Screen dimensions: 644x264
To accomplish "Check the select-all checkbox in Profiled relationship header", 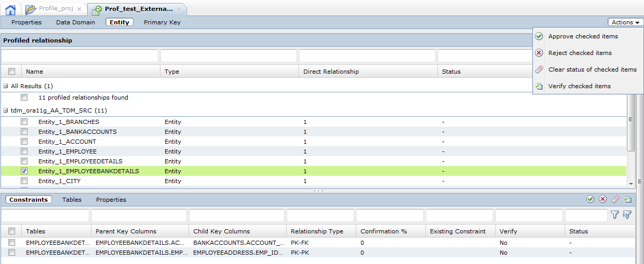I will [x=12, y=72].
